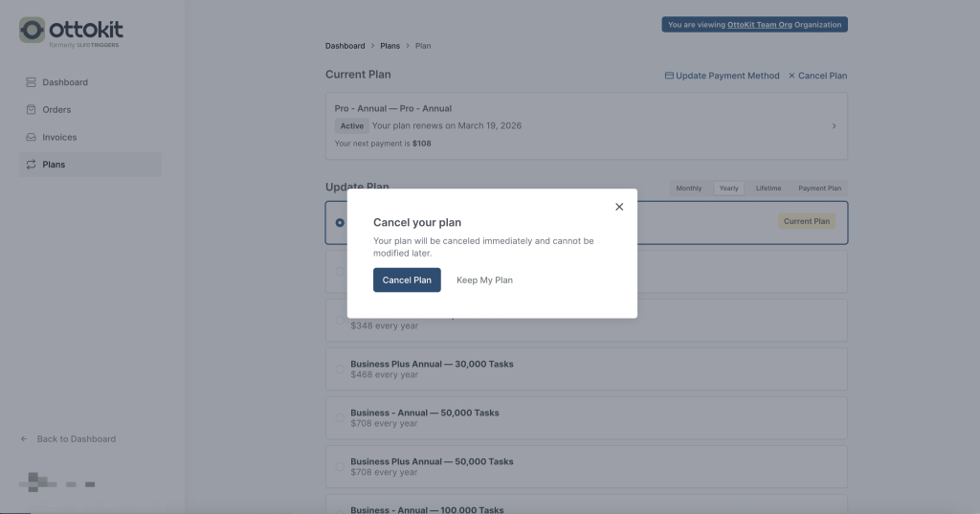Image resolution: width=980 pixels, height=514 pixels.
Task: Click the Invoices envelope icon
Action: click(x=31, y=138)
